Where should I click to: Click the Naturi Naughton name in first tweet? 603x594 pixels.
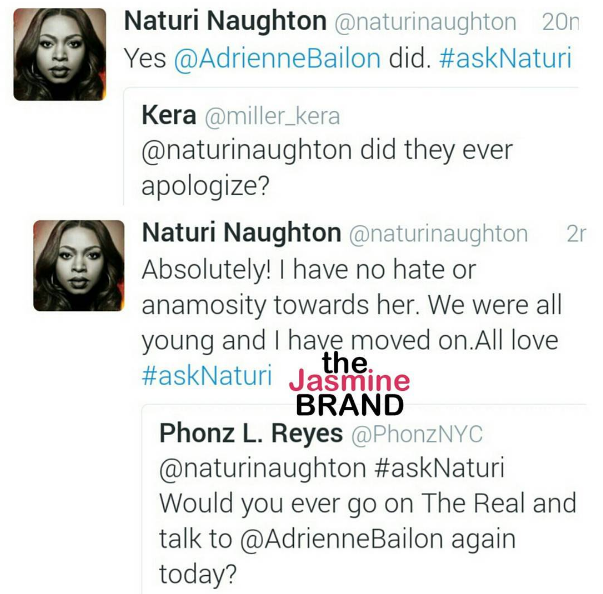coord(225,21)
